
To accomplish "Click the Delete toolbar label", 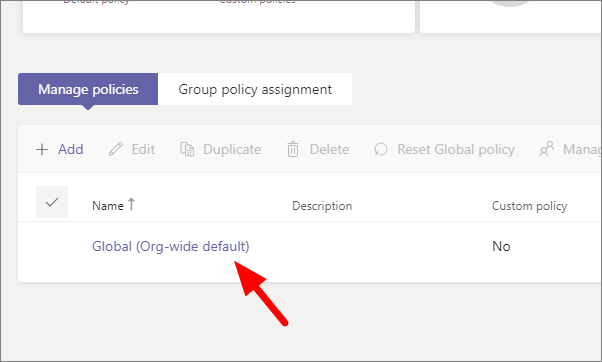I will pyautogui.click(x=329, y=149).
